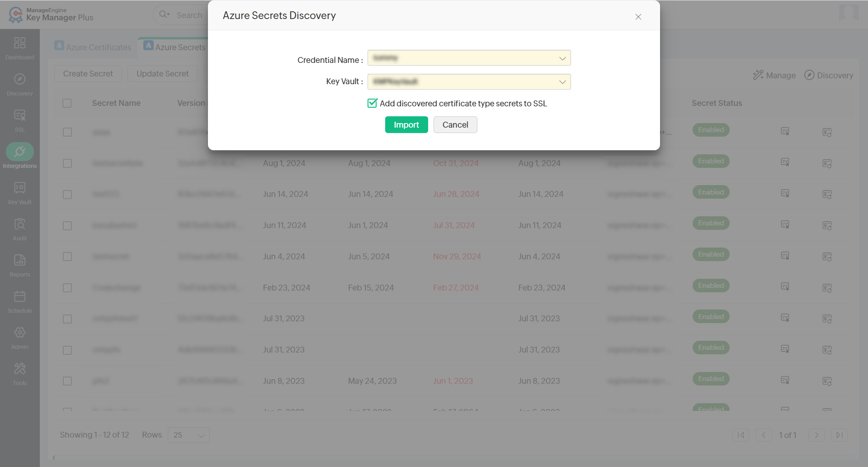Open the Dashboard section in the sidebar
Image resolution: width=868 pixels, height=467 pixels.
20,48
